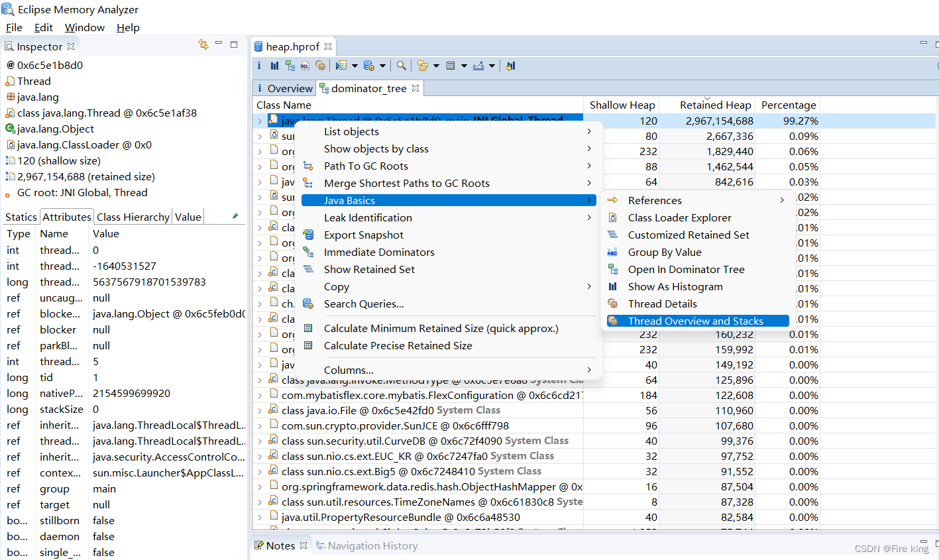
Task: Expand the class java.io.File row
Action: [x=260, y=411]
